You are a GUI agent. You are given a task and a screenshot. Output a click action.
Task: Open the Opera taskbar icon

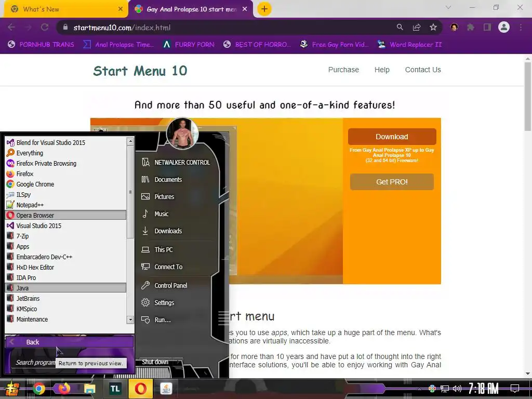(x=140, y=389)
